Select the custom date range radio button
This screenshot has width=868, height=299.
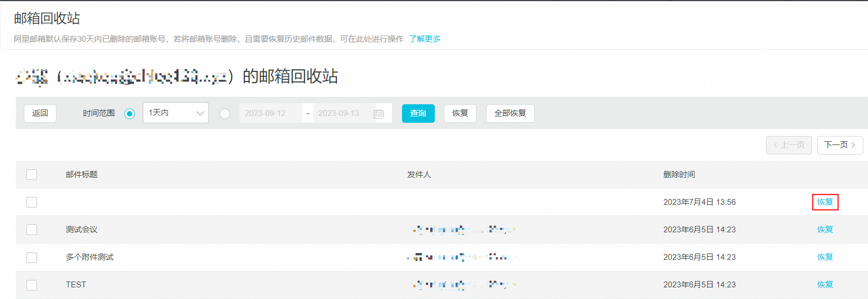pos(225,114)
